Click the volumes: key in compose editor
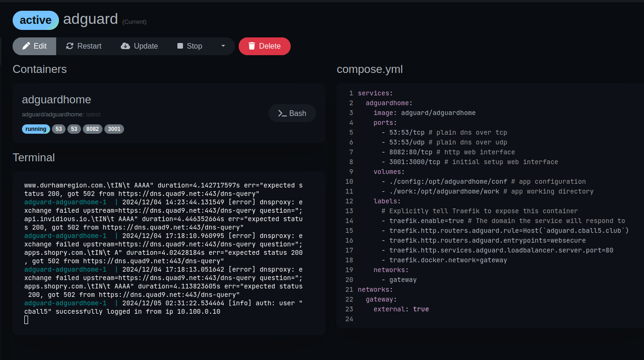Viewport: 644px width, 360px height. point(389,172)
